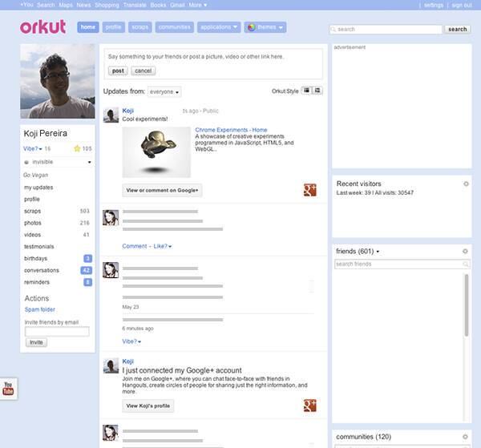Click Koji avatar on Cool experiments post
481x448 pixels.
click(x=111, y=115)
